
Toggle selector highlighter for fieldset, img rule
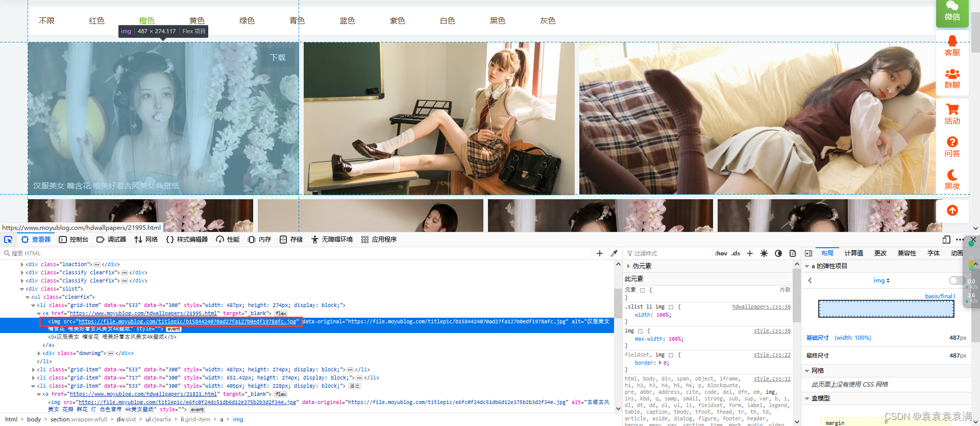(x=671, y=355)
